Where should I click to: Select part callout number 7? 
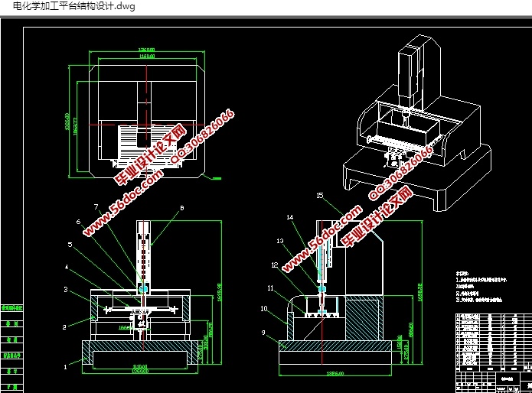pos(96,207)
